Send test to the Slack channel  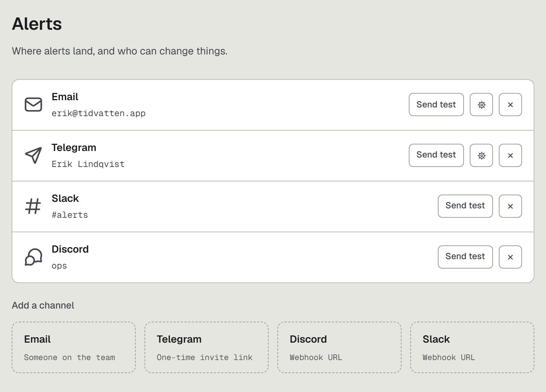point(465,206)
